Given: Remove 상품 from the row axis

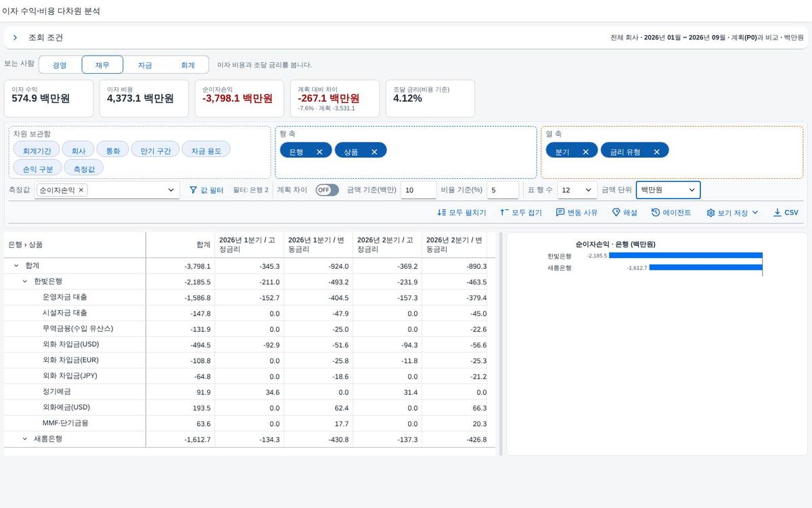Looking at the screenshot, I should click(x=374, y=152).
